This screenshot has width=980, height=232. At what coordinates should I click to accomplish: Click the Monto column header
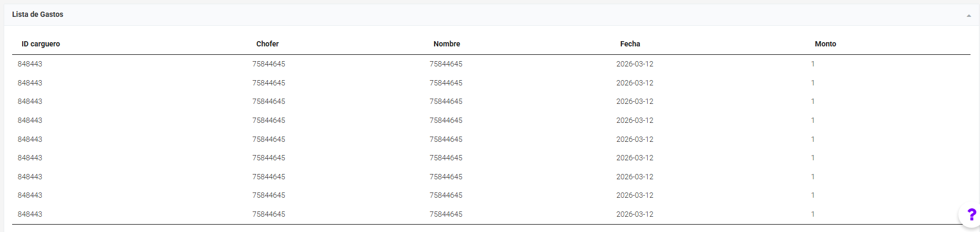825,44
